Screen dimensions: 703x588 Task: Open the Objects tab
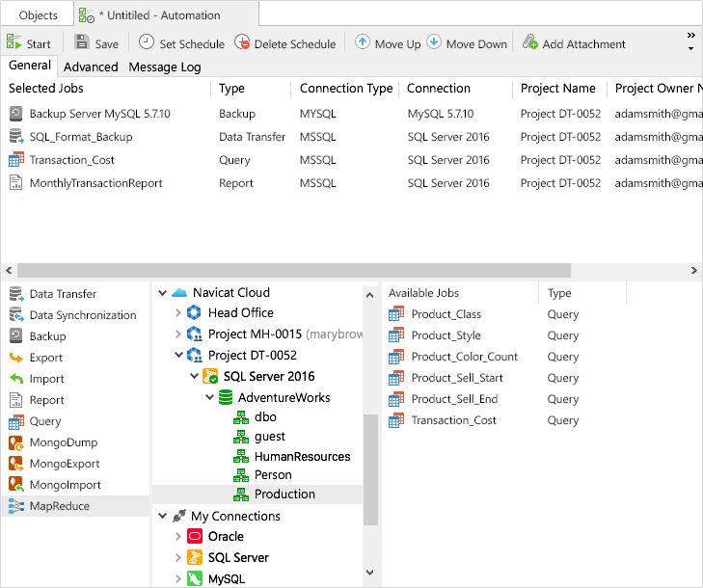pos(39,15)
